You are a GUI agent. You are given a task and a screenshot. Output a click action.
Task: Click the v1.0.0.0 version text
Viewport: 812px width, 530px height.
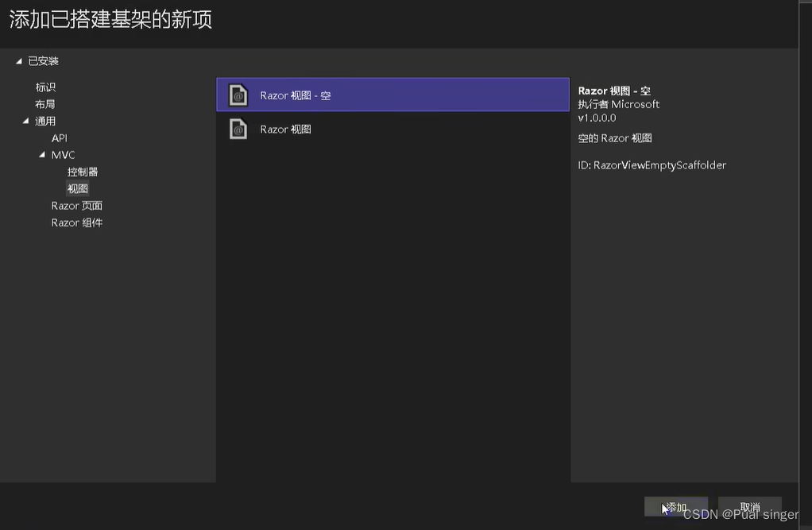coord(597,118)
